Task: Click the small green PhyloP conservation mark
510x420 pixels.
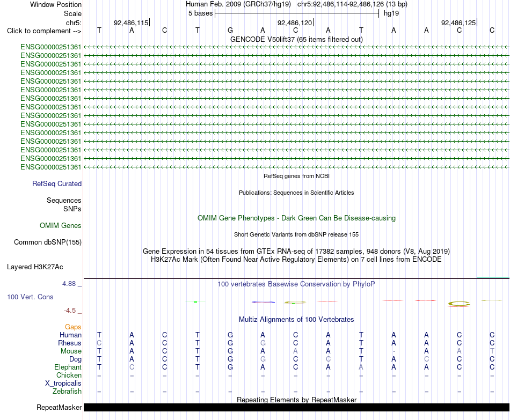Action: 195,302
